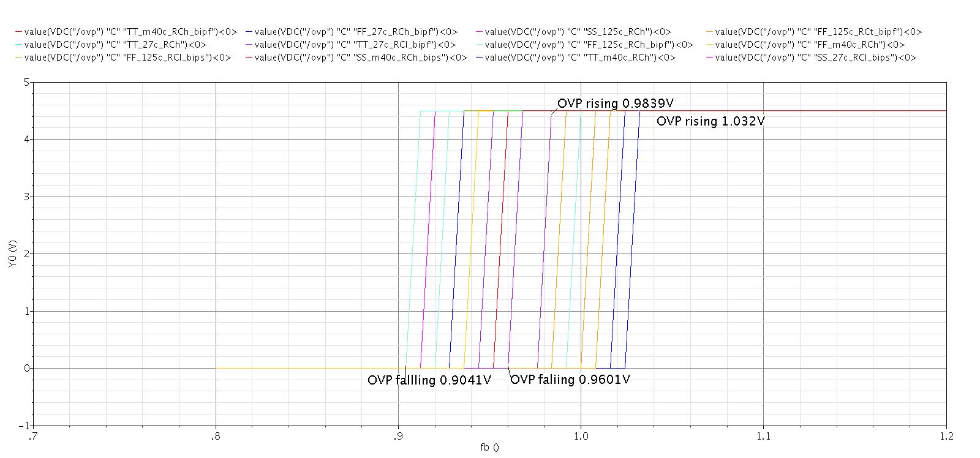The height and width of the screenshot is (458, 980).
Task: Select the FF_125c_RCh_bipf legend entry
Action: [x=584, y=45]
